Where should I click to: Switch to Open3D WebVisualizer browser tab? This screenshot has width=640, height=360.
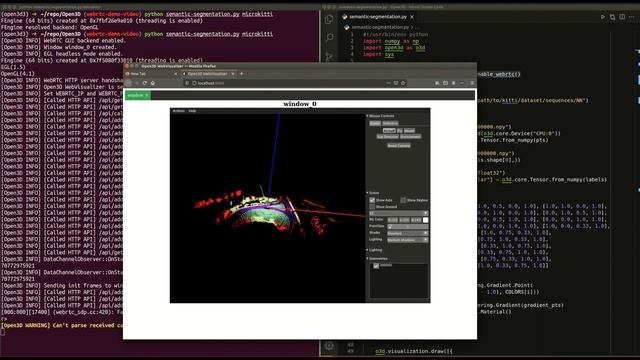point(208,74)
